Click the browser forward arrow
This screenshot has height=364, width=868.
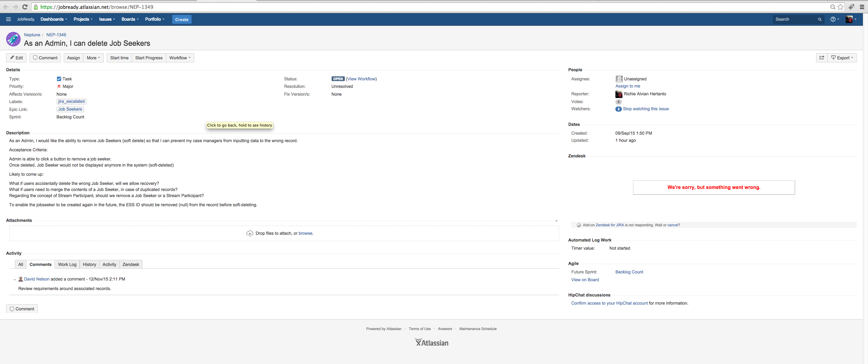coord(15,7)
